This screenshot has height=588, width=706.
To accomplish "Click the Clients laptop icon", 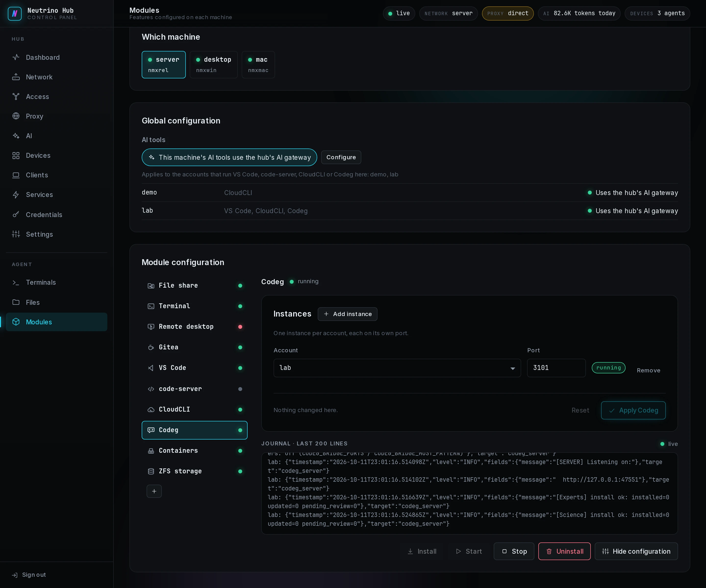I will click(x=16, y=175).
